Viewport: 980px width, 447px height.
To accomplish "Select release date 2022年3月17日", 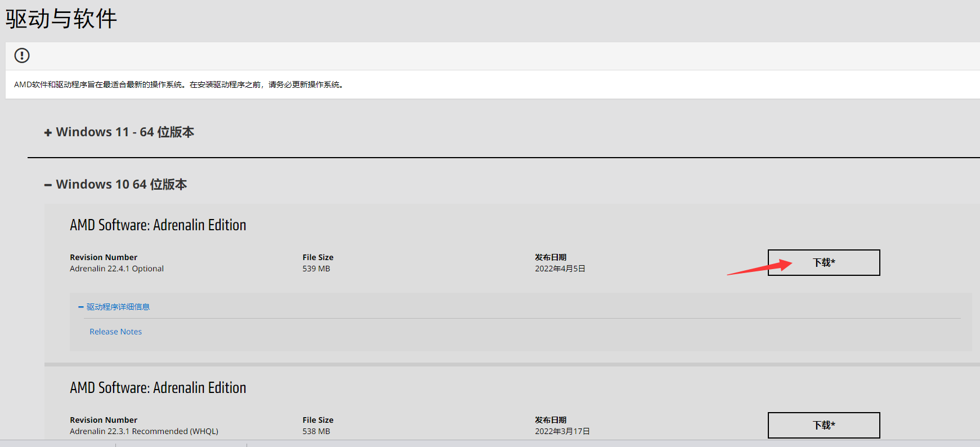I will pos(562,431).
